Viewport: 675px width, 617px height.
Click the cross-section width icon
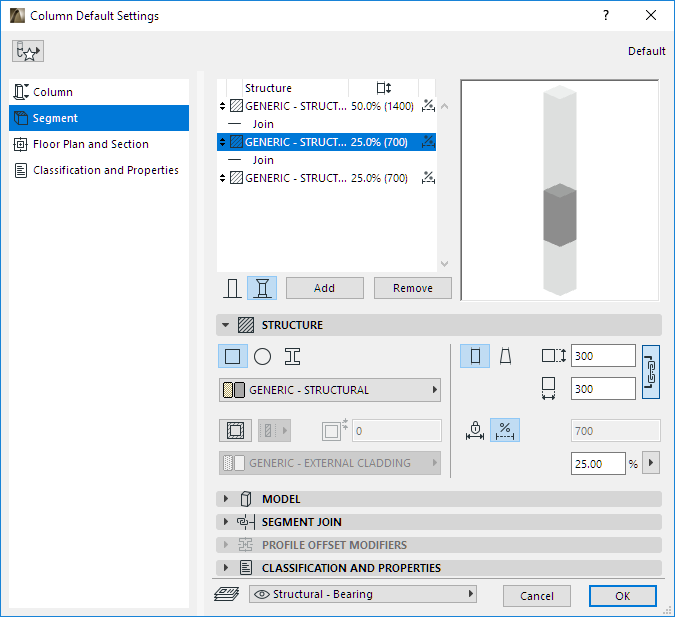coord(548,389)
